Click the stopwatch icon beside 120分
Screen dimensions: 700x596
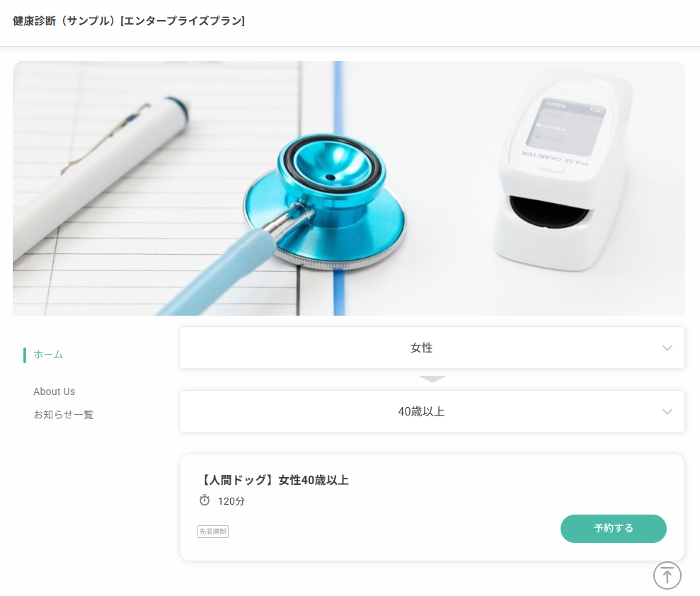tap(205, 500)
